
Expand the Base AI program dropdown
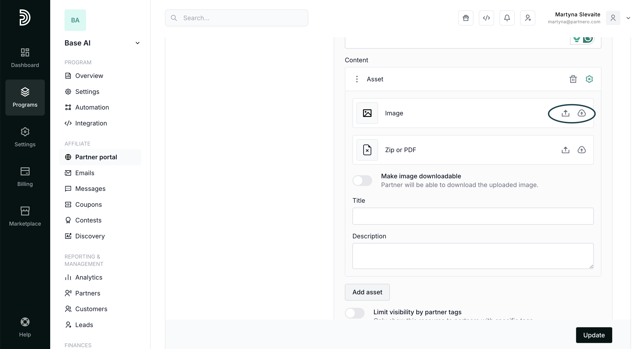click(x=137, y=43)
